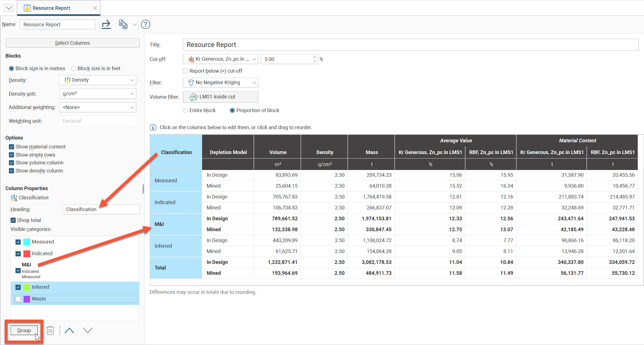
Task: Open the Density unit dropdown
Action: pyautogui.click(x=98, y=94)
